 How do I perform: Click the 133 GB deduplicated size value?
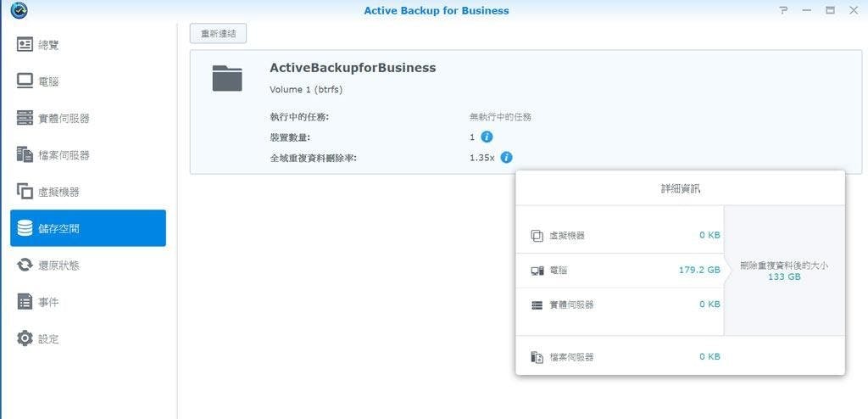coord(784,277)
